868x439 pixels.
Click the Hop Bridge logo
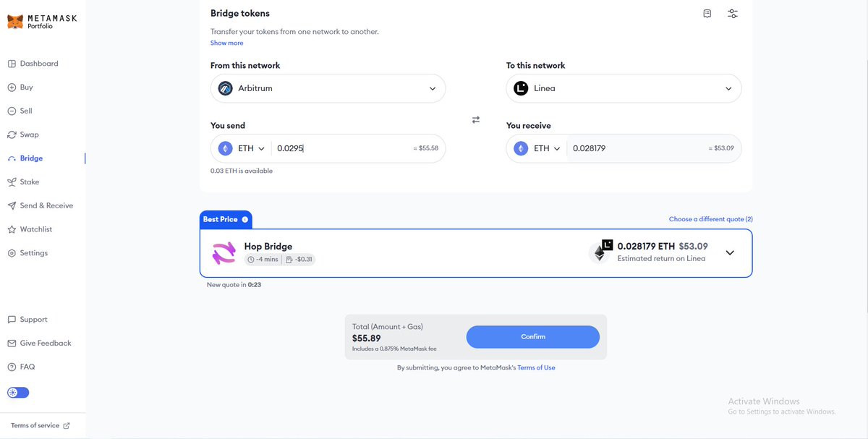pos(224,253)
